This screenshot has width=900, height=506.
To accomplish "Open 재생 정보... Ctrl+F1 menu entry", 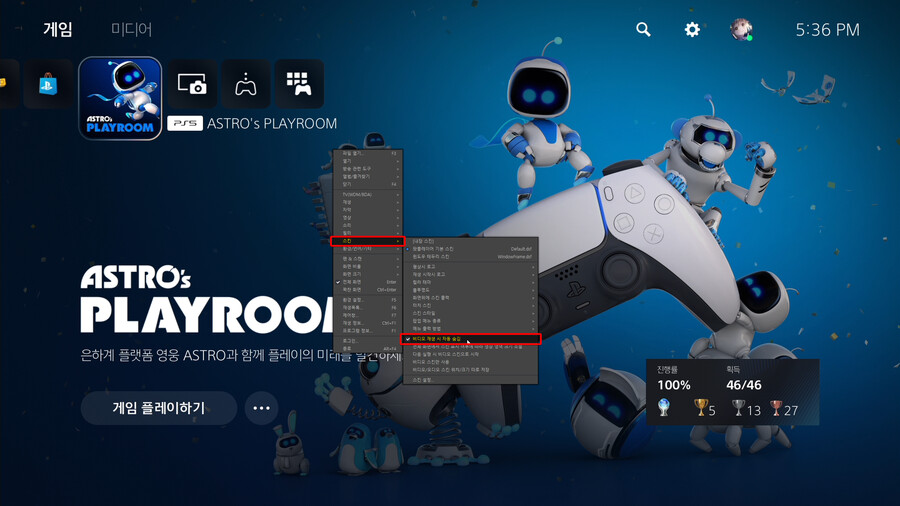I will tap(367, 323).
